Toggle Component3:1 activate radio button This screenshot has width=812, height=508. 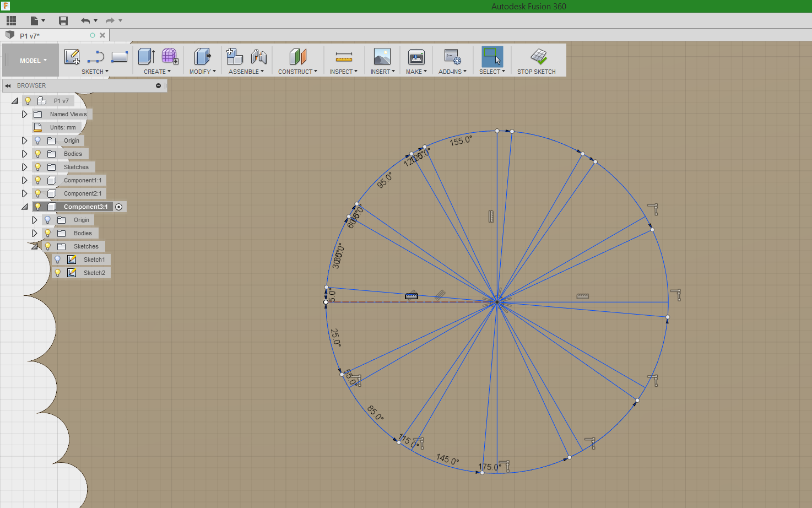(x=118, y=207)
